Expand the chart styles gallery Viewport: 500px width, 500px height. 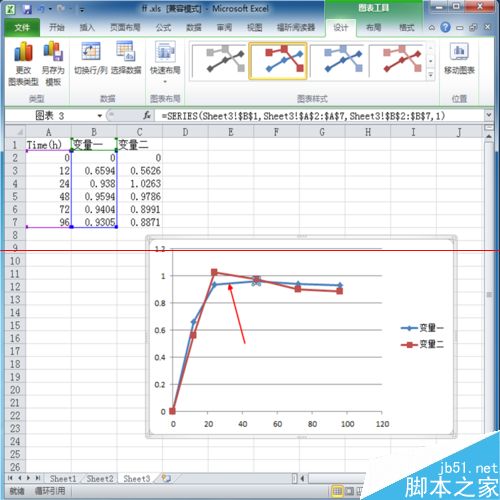coord(430,75)
